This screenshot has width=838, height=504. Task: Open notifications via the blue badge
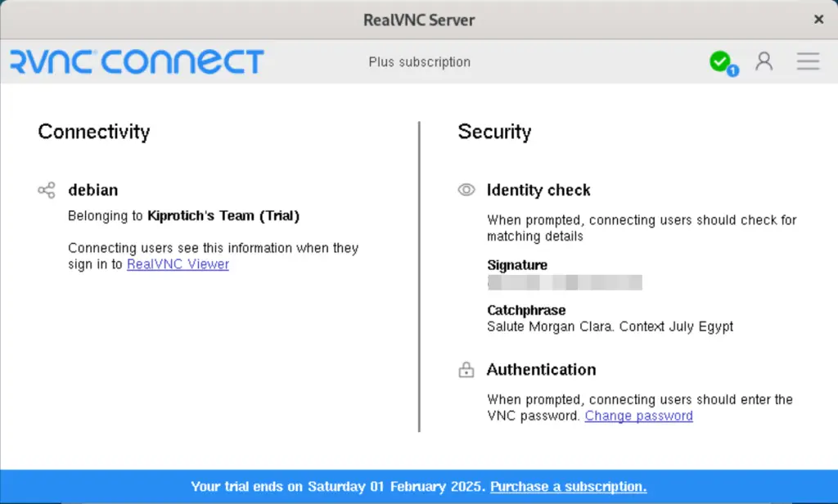(732, 70)
